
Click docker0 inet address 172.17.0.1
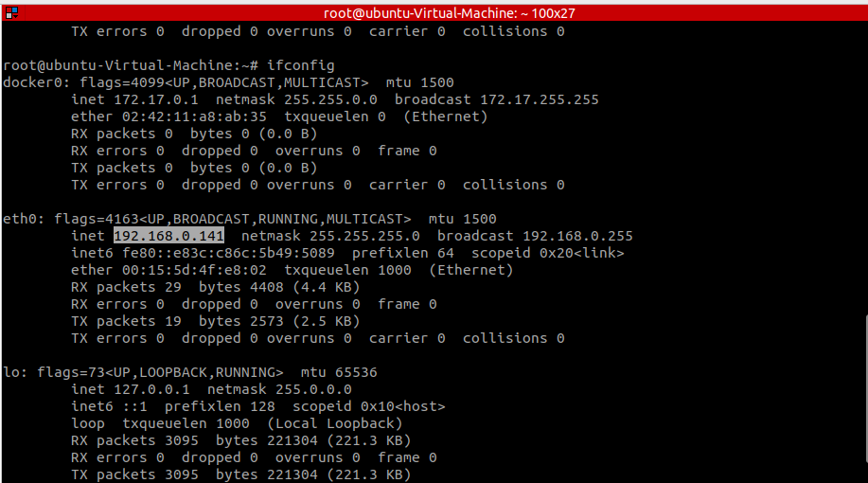(x=156, y=99)
